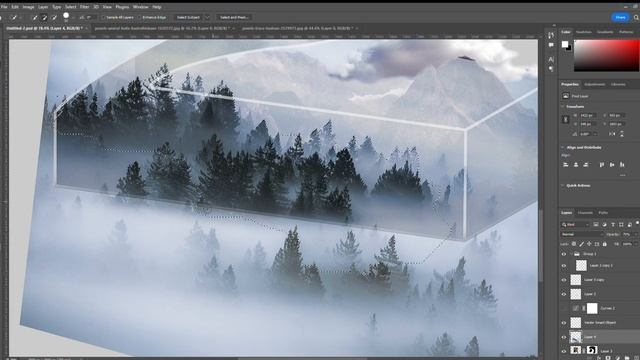Click the Align Vertical Centers icon
Viewport: 640px width, 360px height.
pyautogui.click(x=612, y=164)
